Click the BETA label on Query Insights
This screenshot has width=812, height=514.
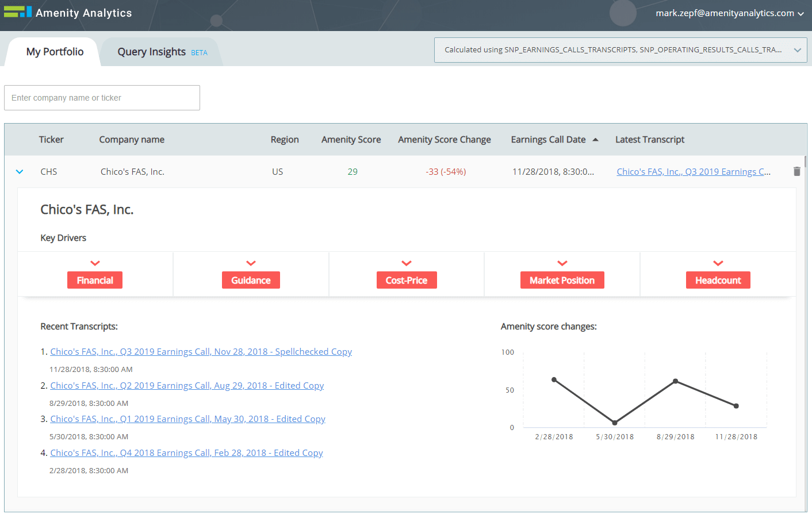199,53
